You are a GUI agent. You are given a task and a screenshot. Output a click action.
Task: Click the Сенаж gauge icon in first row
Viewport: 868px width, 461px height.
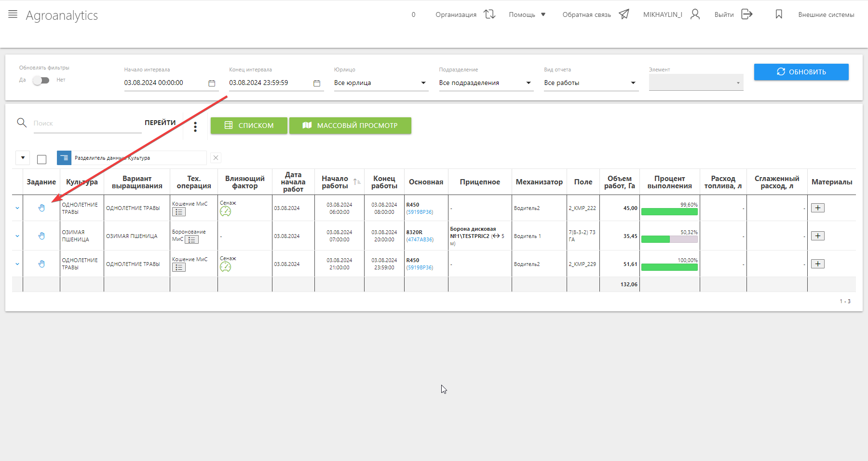[x=225, y=211]
